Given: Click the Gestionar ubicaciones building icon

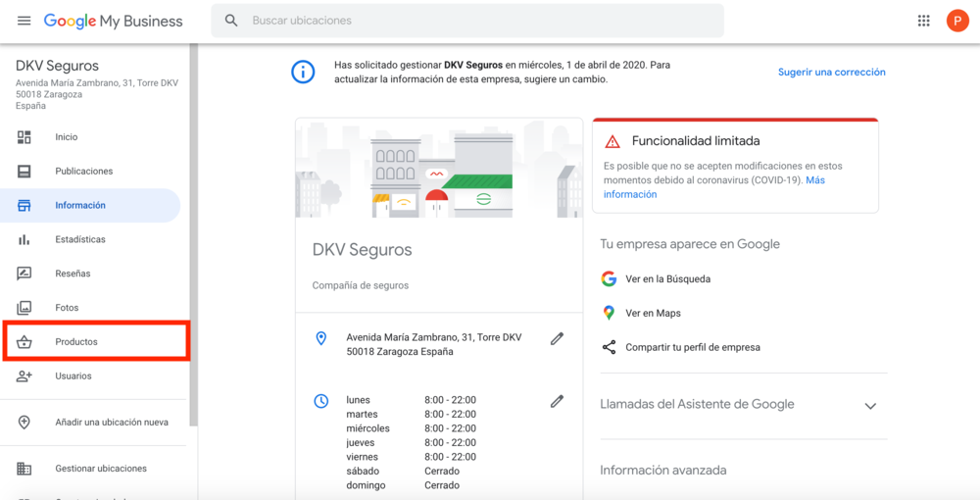Looking at the screenshot, I should click(x=24, y=468).
